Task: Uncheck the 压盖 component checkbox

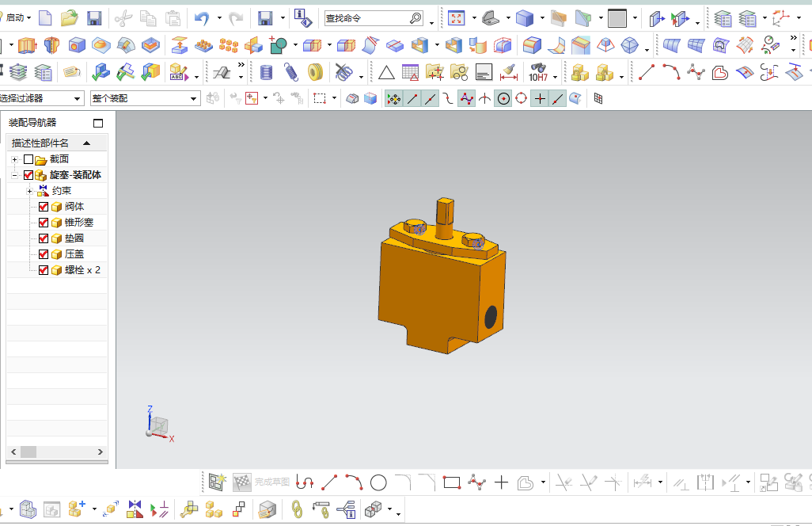Action: tap(44, 254)
